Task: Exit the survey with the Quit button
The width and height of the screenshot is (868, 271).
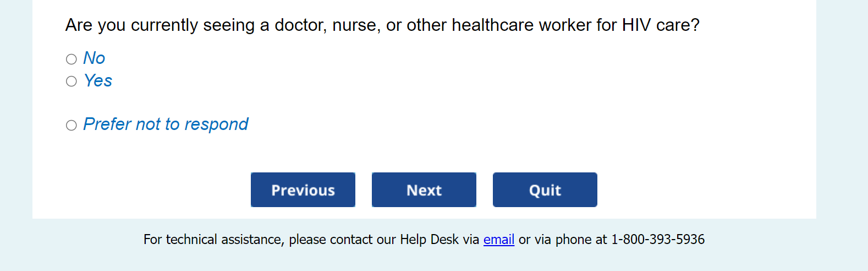Action: [545, 190]
